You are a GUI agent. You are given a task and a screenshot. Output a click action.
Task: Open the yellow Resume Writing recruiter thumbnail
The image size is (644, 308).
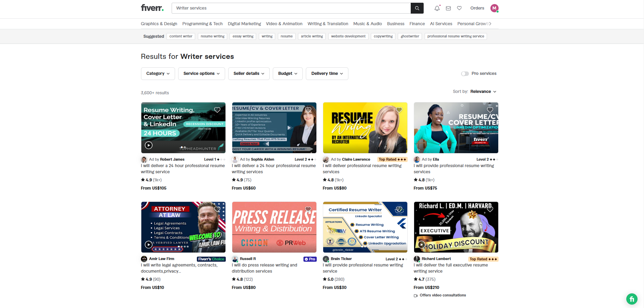(365, 128)
